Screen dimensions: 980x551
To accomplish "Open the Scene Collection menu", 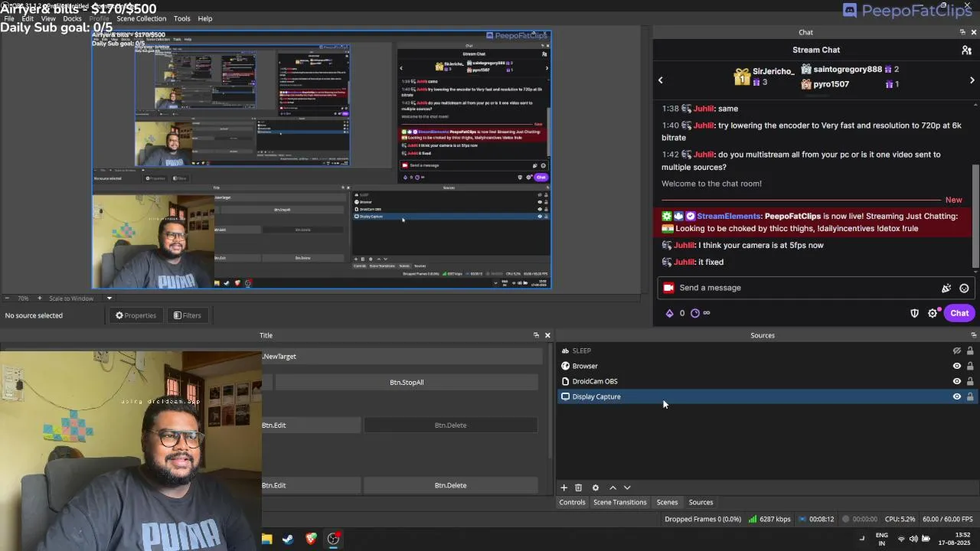I will (x=141, y=18).
